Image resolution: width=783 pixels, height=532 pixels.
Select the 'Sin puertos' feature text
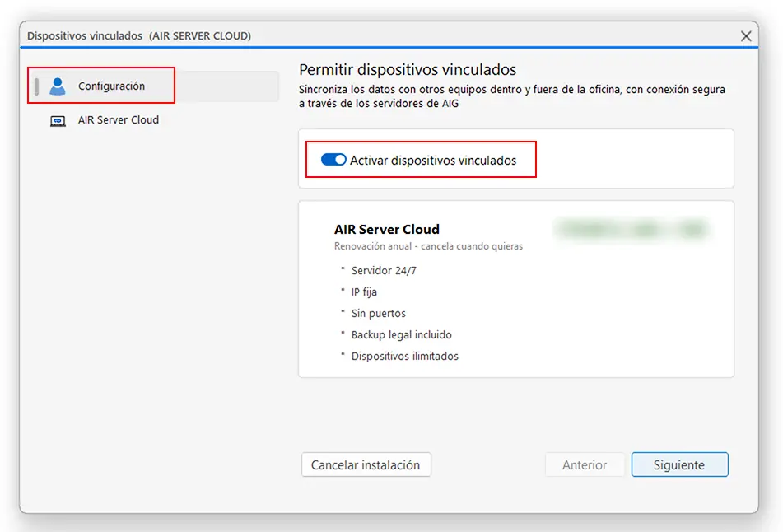(379, 314)
